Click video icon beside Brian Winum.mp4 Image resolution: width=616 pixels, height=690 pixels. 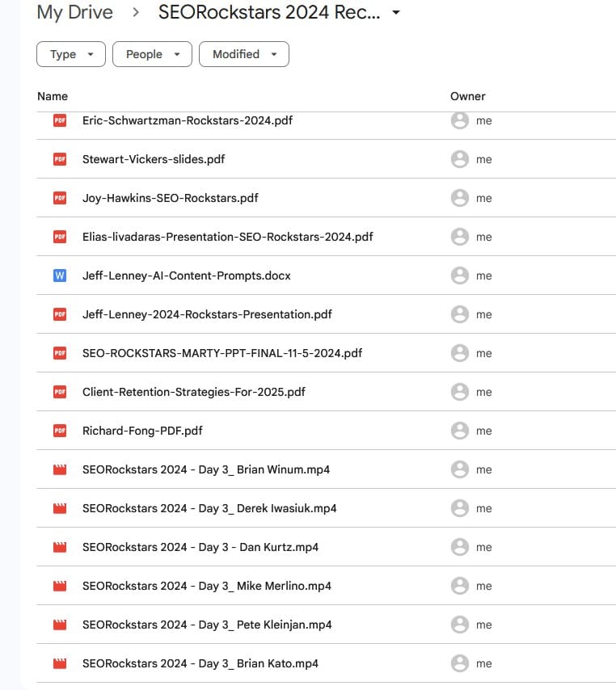click(59, 469)
